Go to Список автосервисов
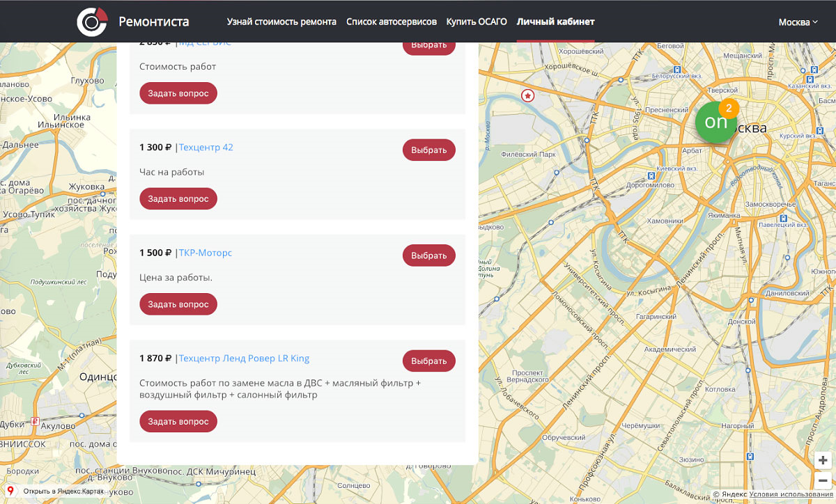 392,22
